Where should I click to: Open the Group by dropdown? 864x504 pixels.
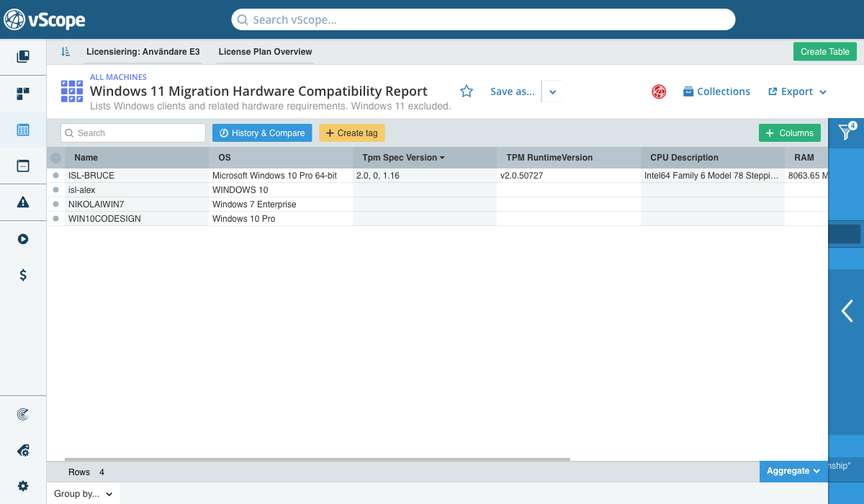(83, 494)
